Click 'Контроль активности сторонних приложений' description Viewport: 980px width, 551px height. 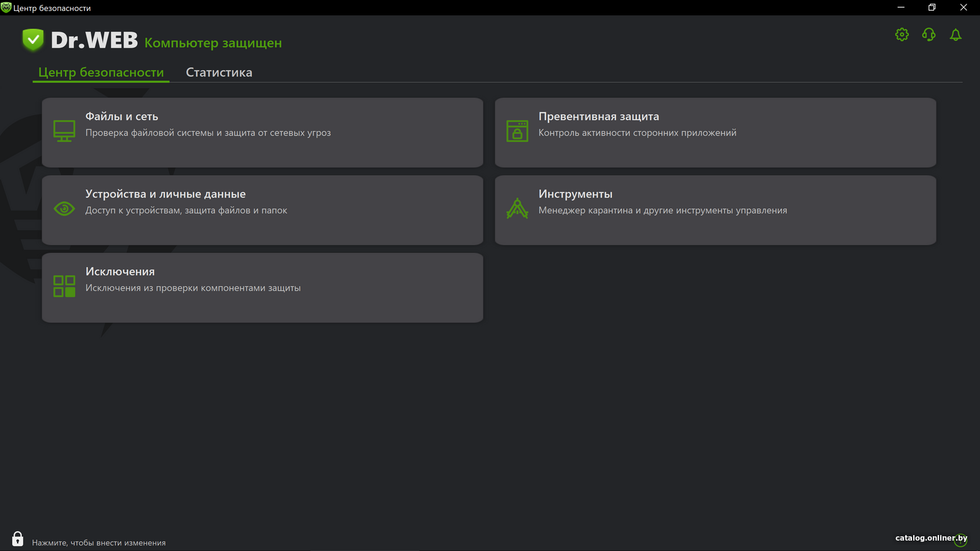coord(638,133)
